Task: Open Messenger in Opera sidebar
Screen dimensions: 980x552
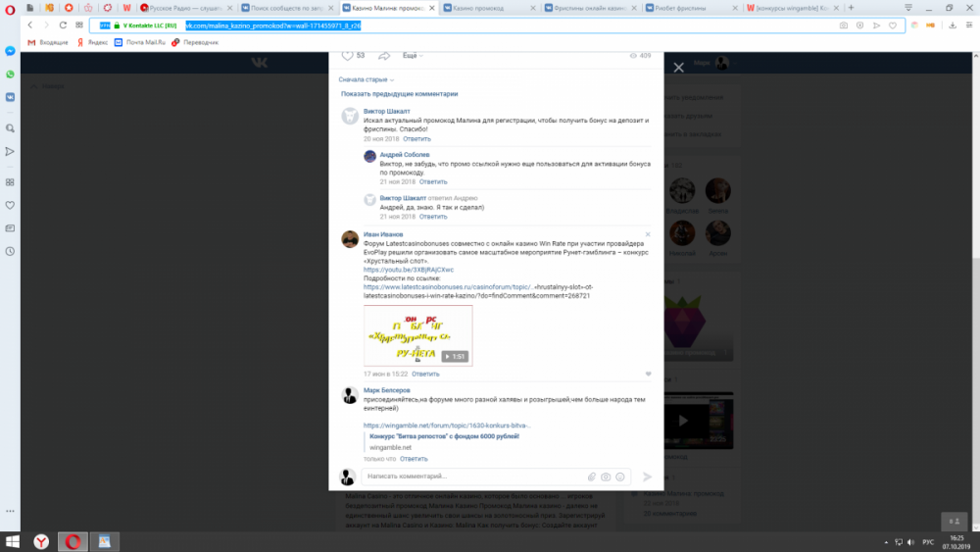Action: click(10, 51)
